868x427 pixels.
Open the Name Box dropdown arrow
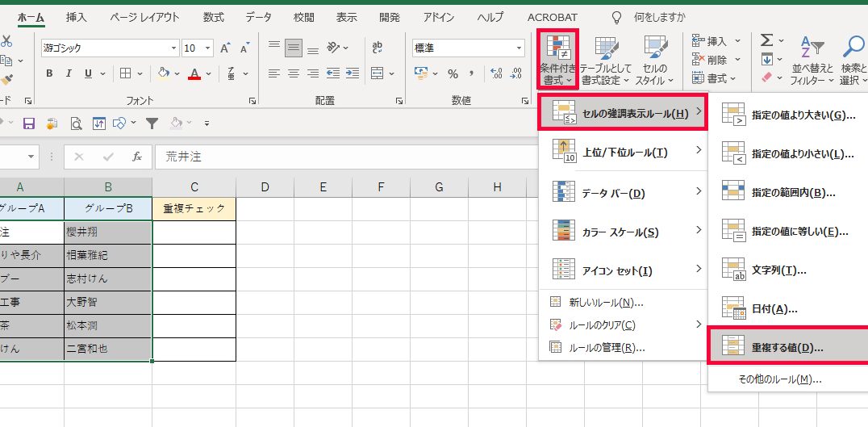pyautogui.click(x=31, y=157)
